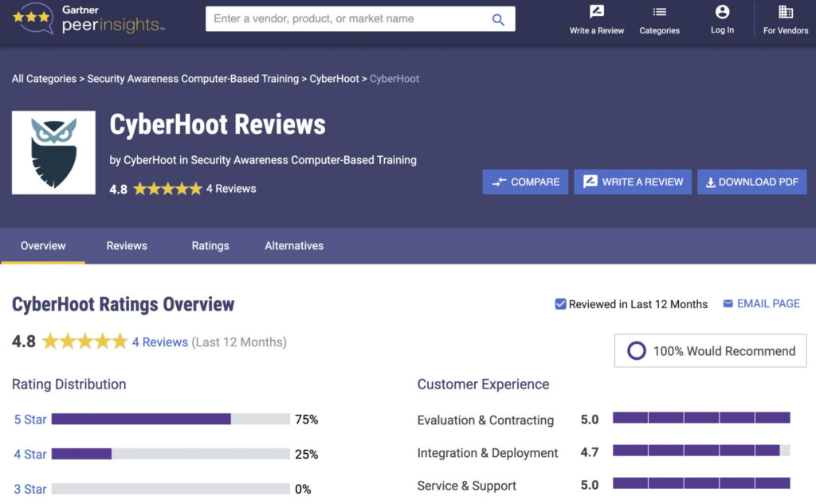The image size is (816, 504).
Task: Click the 100% Would Recommend circle icon
Action: 637,351
